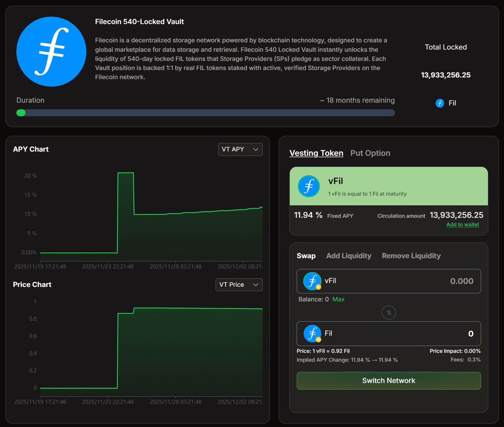Click the Filecoin 540-Locked Vault title
This screenshot has width=504, height=427.
[x=139, y=21]
